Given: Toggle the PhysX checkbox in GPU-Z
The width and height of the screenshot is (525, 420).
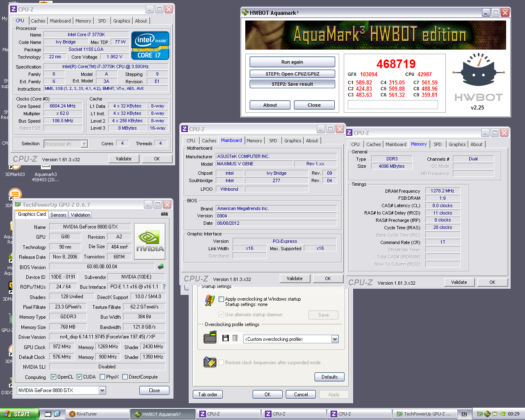Looking at the screenshot, I should point(102,377).
